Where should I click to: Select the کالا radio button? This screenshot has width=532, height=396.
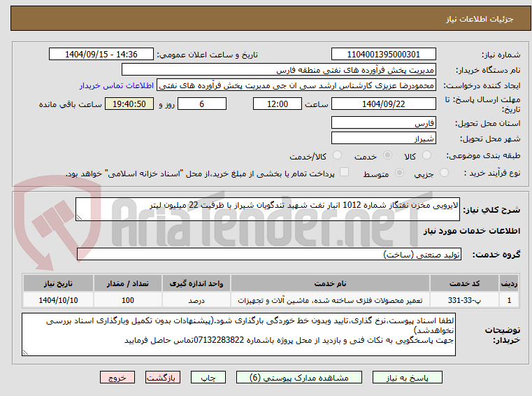pos(426,155)
